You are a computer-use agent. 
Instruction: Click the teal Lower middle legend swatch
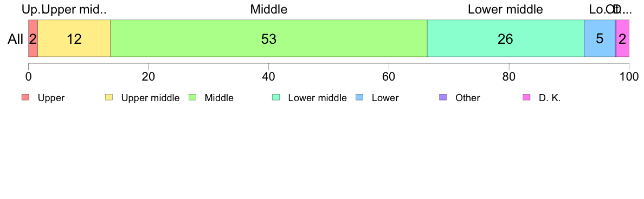point(275,97)
